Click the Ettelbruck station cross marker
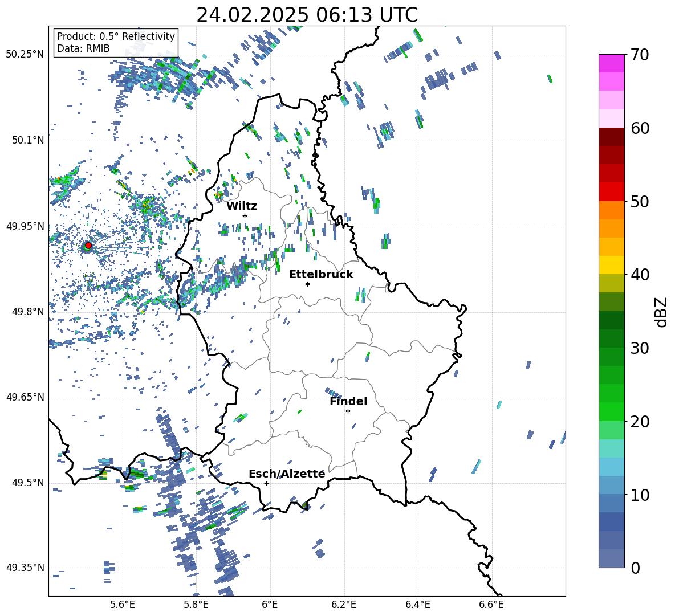 click(307, 284)
